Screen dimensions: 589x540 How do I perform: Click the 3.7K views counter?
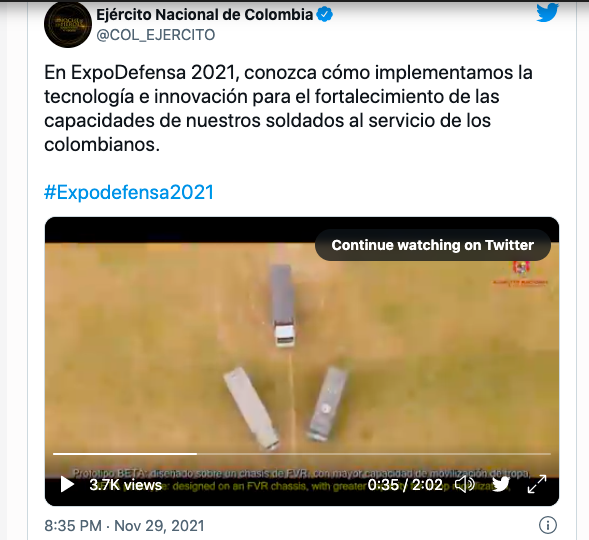pyautogui.click(x=125, y=485)
